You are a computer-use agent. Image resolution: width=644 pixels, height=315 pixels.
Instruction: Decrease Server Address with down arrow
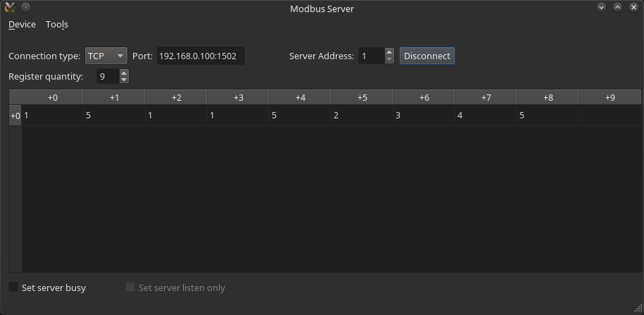point(389,60)
